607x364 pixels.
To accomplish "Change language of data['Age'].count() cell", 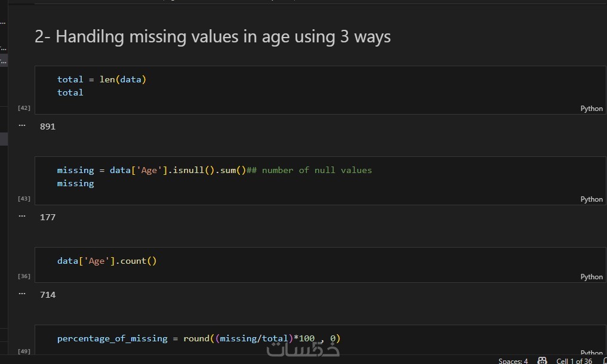I will pos(591,277).
